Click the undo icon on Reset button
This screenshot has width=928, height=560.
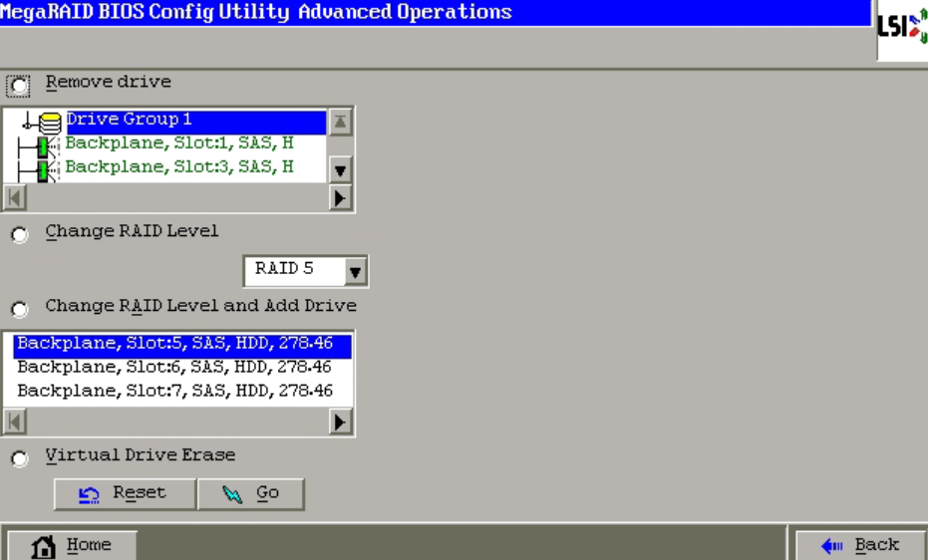click(89, 494)
